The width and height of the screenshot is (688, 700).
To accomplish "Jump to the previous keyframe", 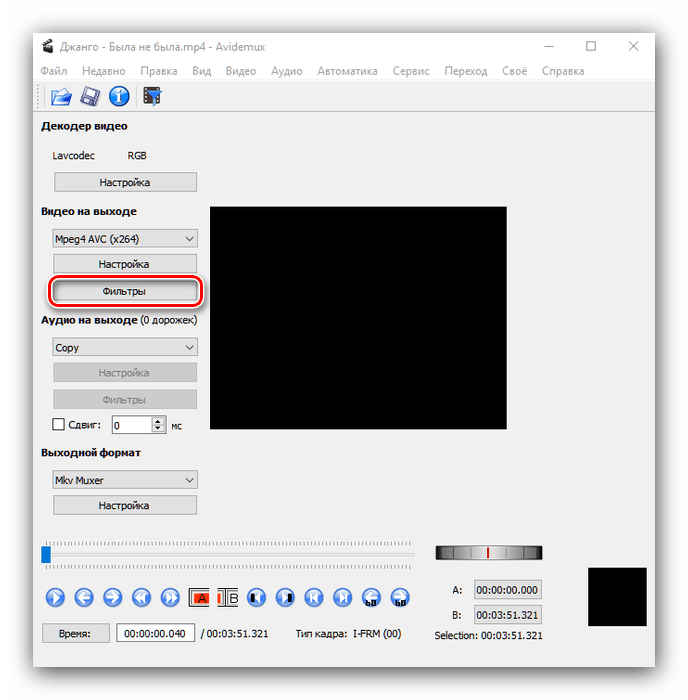I will tap(142, 597).
